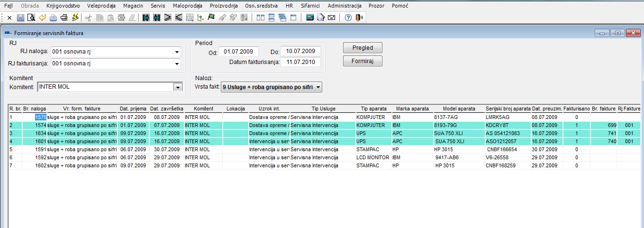644x228 pixels.
Task: Open the Maloprodaja menu
Action: (x=188, y=6)
